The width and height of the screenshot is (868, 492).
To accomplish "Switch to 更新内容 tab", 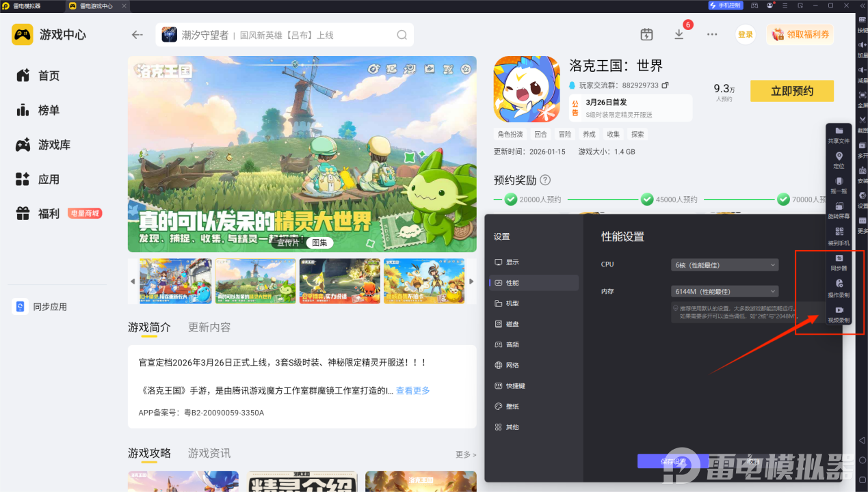I will click(209, 327).
